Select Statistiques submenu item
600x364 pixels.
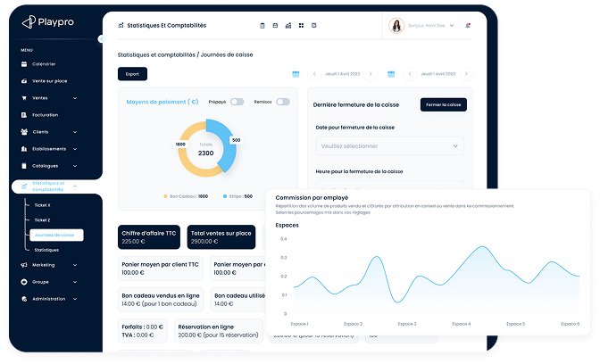pyautogui.click(x=46, y=250)
